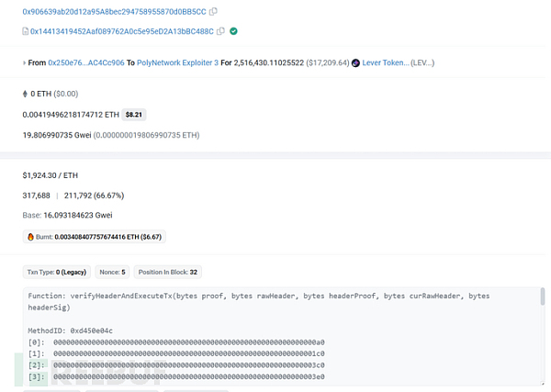Expand the token transfer arrow before From
The height and width of the screenshot is (392, 551).
[25, 63]
